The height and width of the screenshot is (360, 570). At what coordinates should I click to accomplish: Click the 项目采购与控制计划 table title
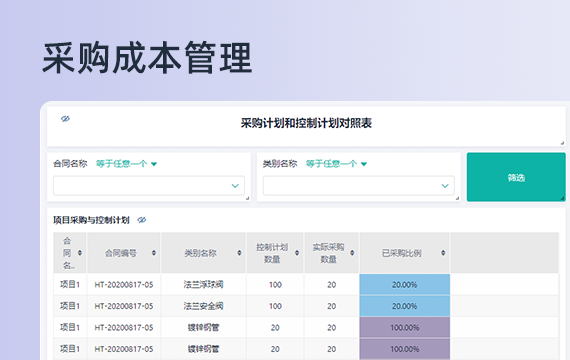pyautogui.click(x=91, y=220)
